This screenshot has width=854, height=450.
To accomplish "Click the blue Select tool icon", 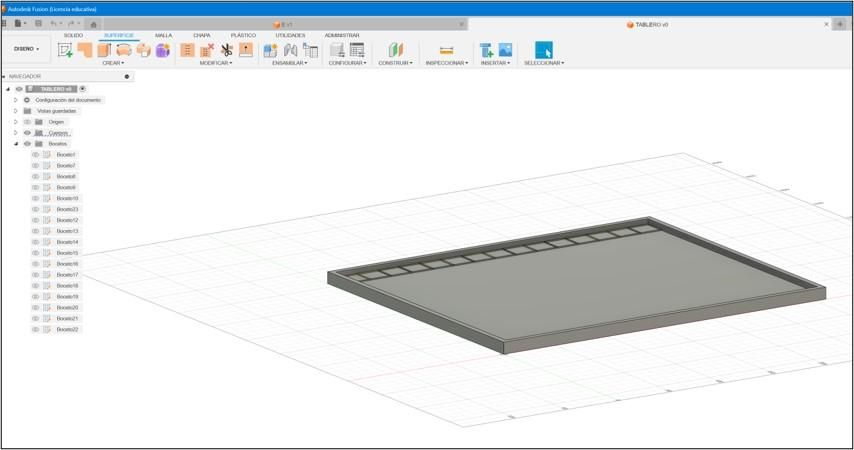I will pos(544,50).
